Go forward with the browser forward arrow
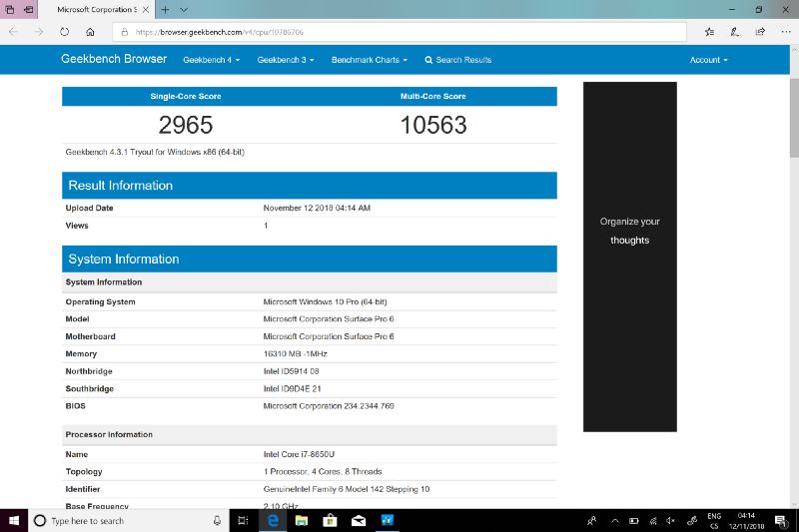Screen dimensions: 799x532 pos(39,32)
